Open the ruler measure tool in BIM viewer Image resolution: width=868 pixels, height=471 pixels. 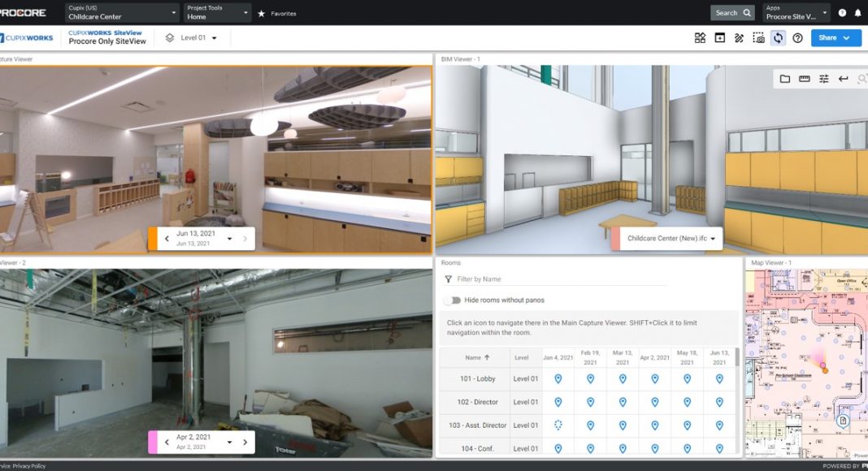pyautogui.click(x=805, y=79)
